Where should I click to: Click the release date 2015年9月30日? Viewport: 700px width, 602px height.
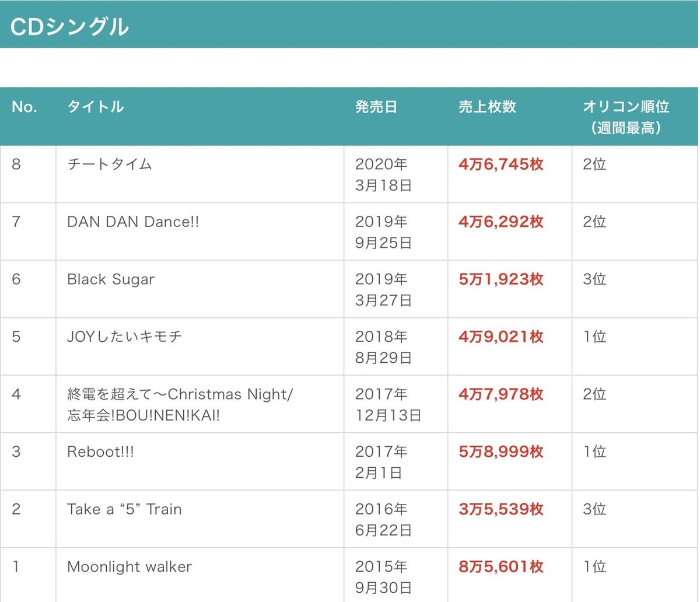pyautogui.click(x=384, y=577)
